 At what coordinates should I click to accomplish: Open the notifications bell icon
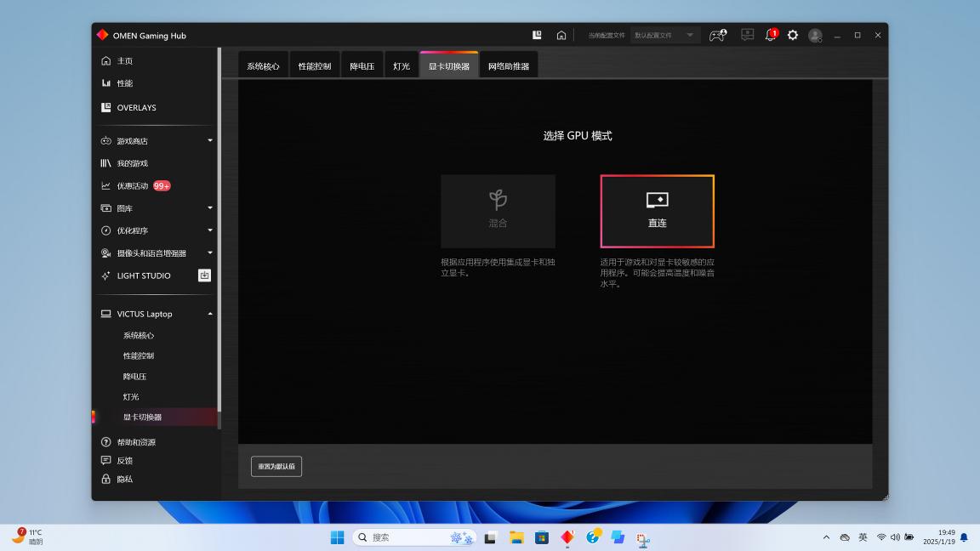(x=771, y=35)
